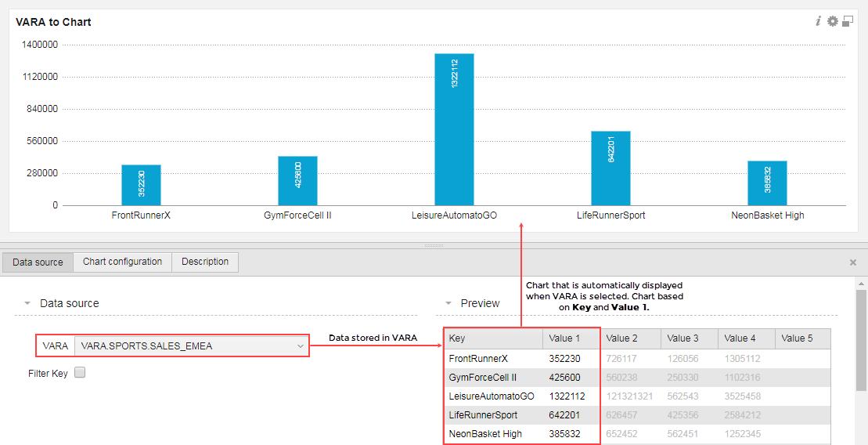Viewport: 868px width, 445px height.
Task: Click the GymForceCell II chart bar
Action: coord(298,181)
